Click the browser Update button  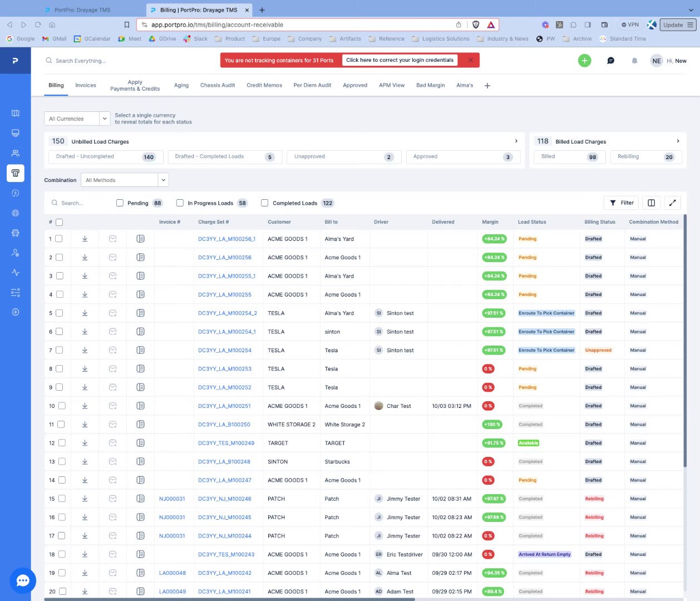678,24
